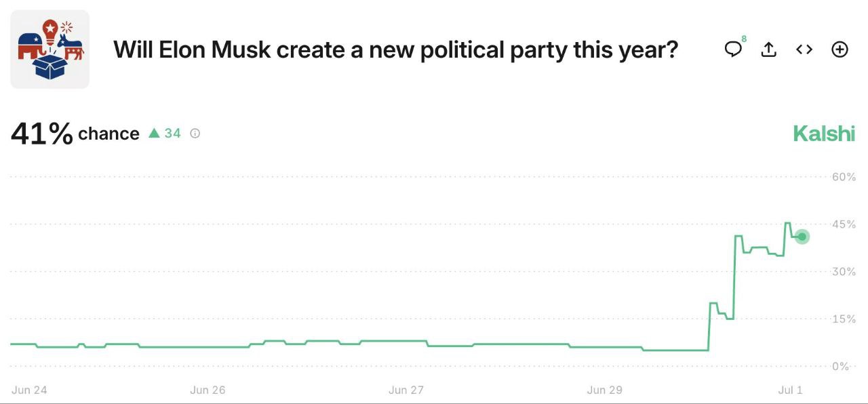The image size is (868, 404).
Task: Click the circled plus icon
Action: pyautogui.click(x=840, y=49)
